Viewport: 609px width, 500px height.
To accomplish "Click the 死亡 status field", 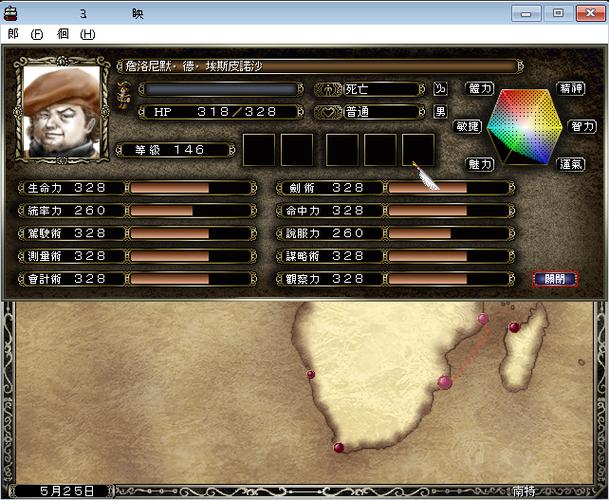I will point(383,90).
